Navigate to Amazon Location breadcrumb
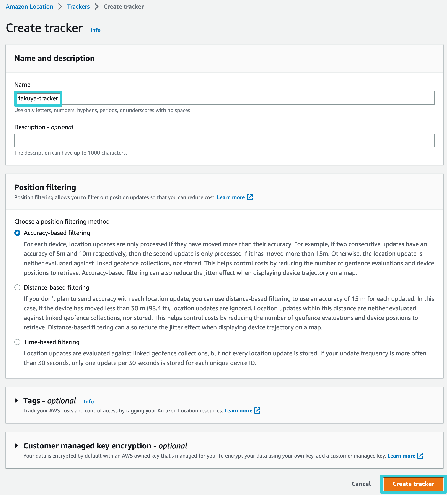Screen dimensions: 448x495 coord(29,7)
